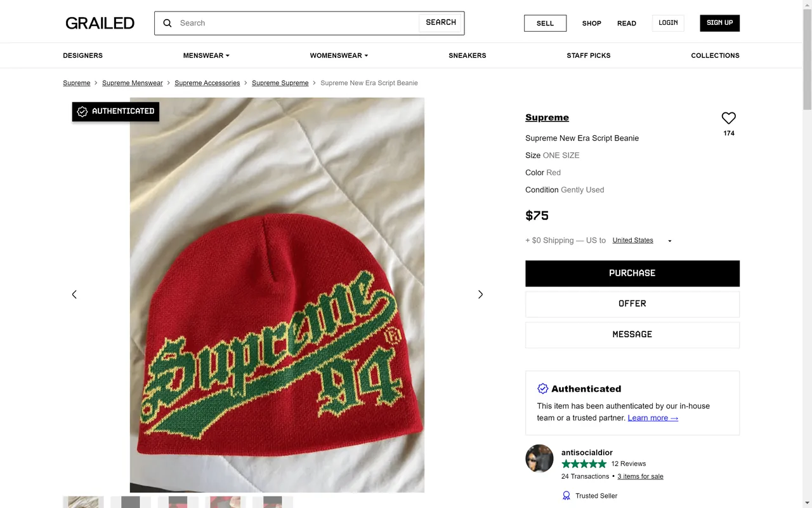Click the previous image arrow

pyautogui.click(x=74, y=294)
